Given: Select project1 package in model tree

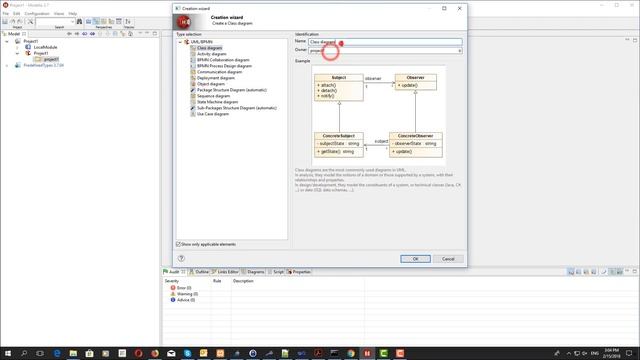Looking at the screenshot, I should click(x=51, y=59).
